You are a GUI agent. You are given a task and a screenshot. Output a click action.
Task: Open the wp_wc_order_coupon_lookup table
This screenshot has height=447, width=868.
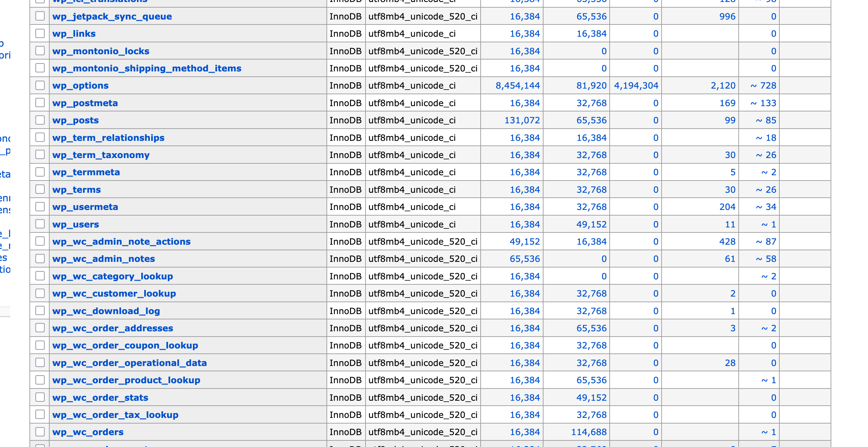click(125, 345)
